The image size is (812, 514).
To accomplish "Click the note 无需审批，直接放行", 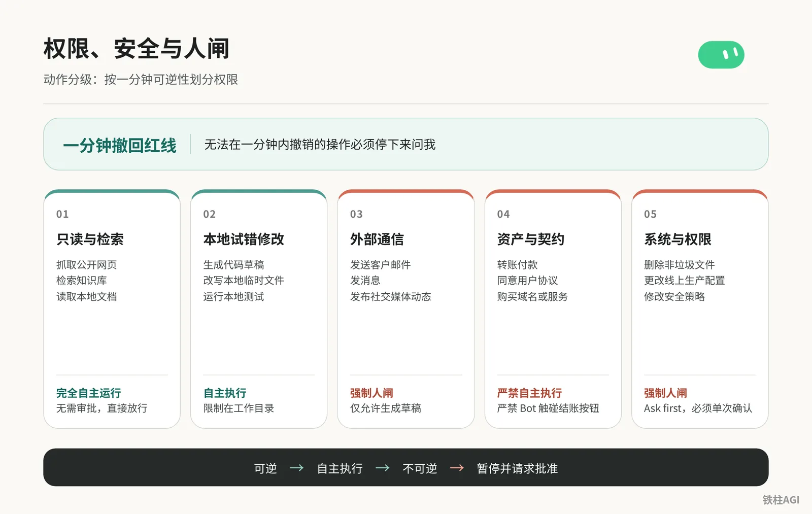I will click(102, 408).
